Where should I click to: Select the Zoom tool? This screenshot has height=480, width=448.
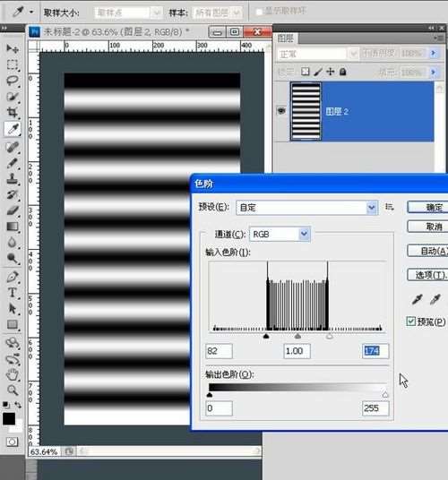click(13, 390)
